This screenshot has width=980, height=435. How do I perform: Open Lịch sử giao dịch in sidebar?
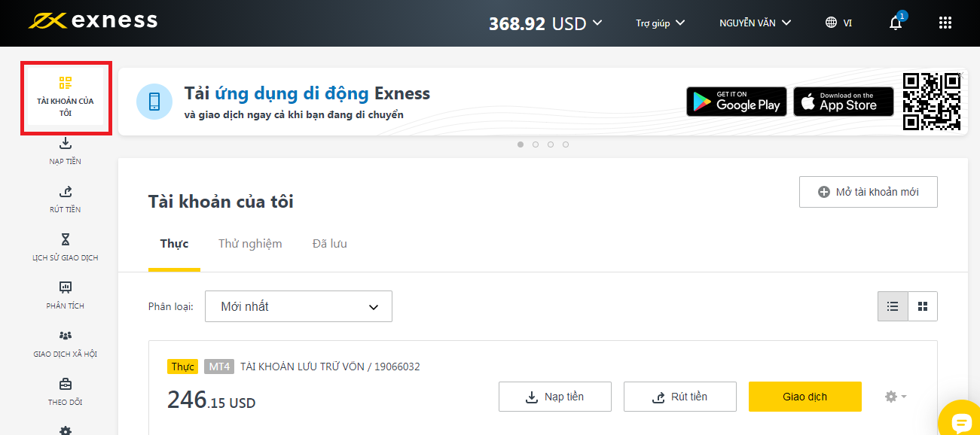[x=66, y=246]
